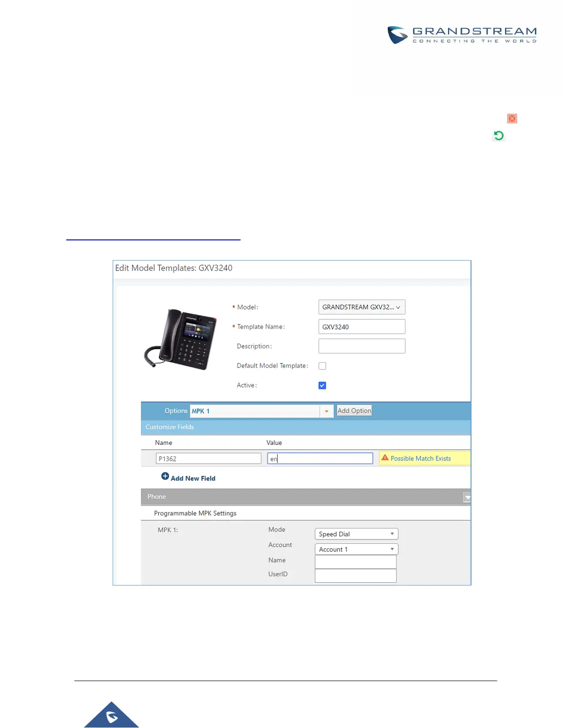
Task: Click the empty Description input field
Action: pyautogui.click(x=362, y=346)
